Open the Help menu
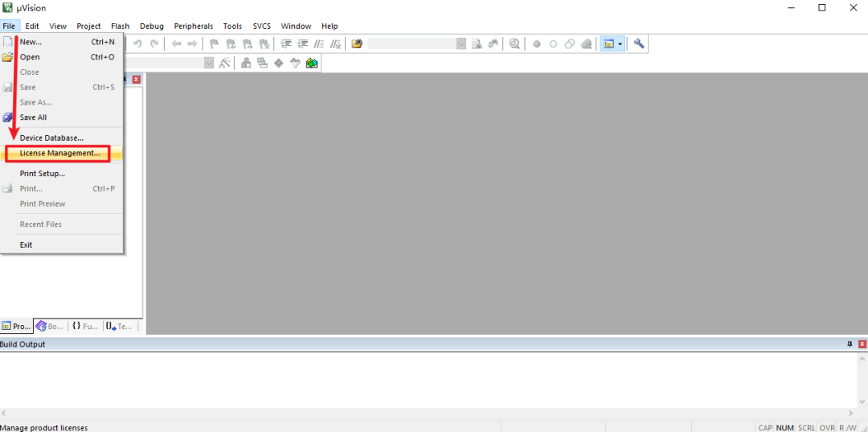Viewport: 868px width, 432px height. point(330,26)
